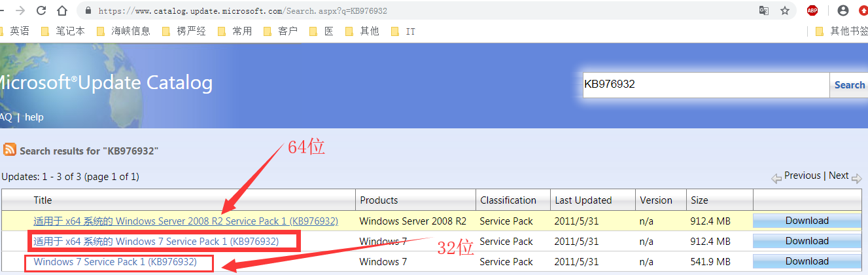868x275 pixels.
Task: Open the 医 bookmark folder
Action: coord(321,31)
